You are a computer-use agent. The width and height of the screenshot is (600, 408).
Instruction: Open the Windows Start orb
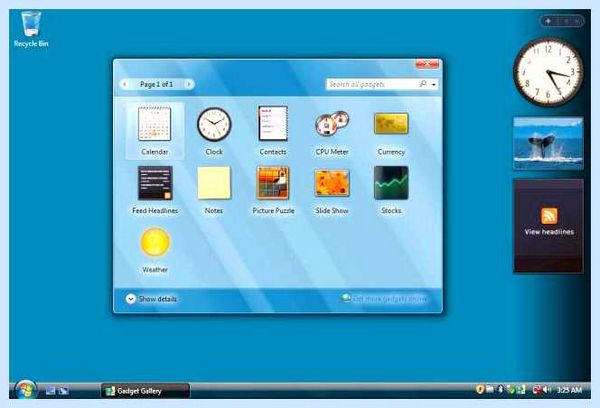26,390
